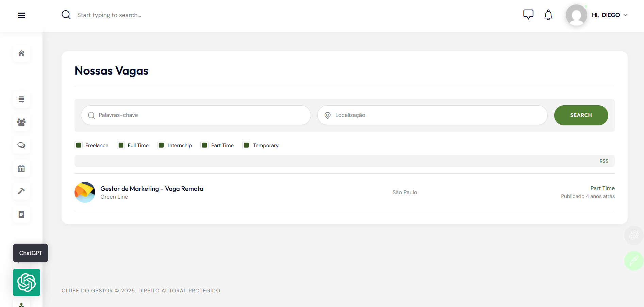
Task: Uncheck the Full Time filter
Action: [x=121, y=145]
